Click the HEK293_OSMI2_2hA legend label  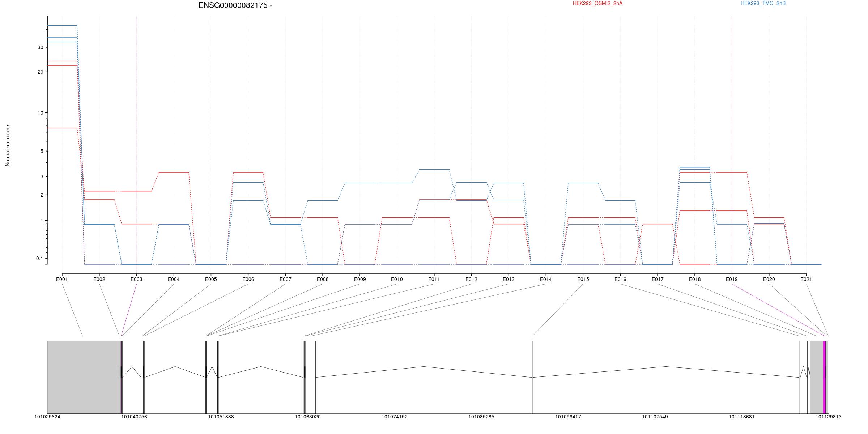click(597, 3)
